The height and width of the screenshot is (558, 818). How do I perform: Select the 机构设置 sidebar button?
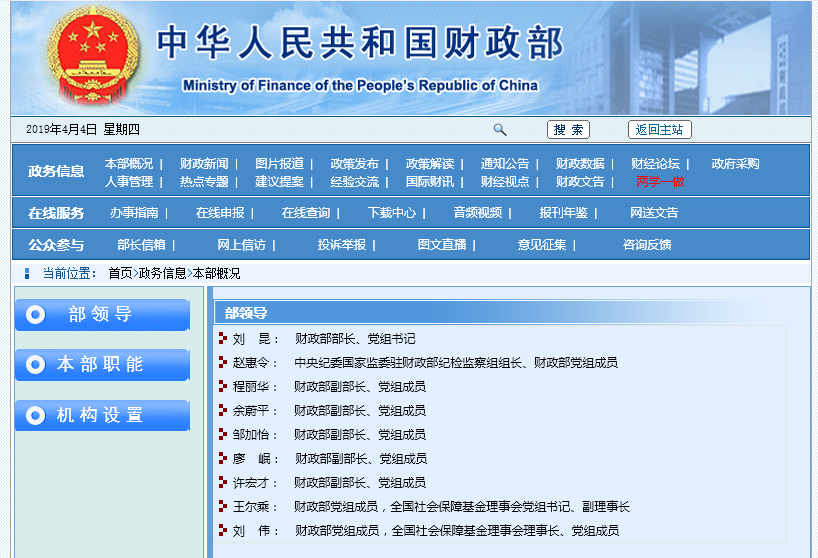click(x=102, y=415)
